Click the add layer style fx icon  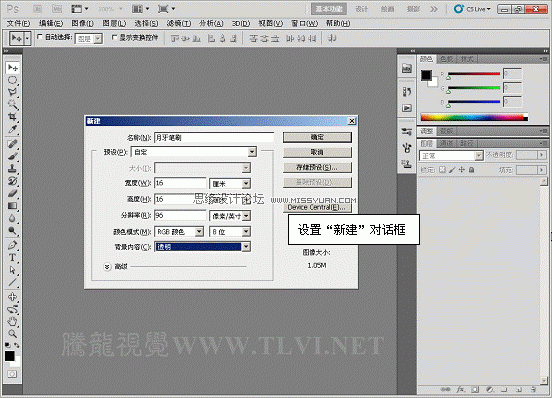(460, 390)
